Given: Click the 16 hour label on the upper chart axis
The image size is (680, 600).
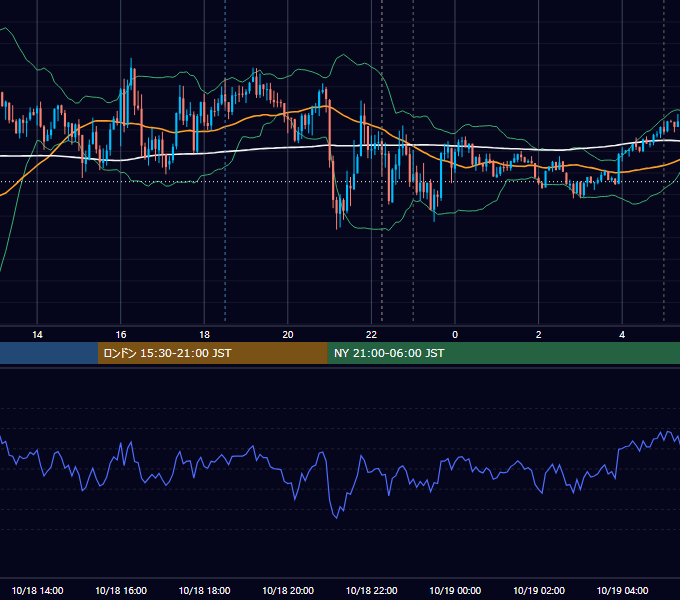Looking at the screenshot, I should [121, 335].
